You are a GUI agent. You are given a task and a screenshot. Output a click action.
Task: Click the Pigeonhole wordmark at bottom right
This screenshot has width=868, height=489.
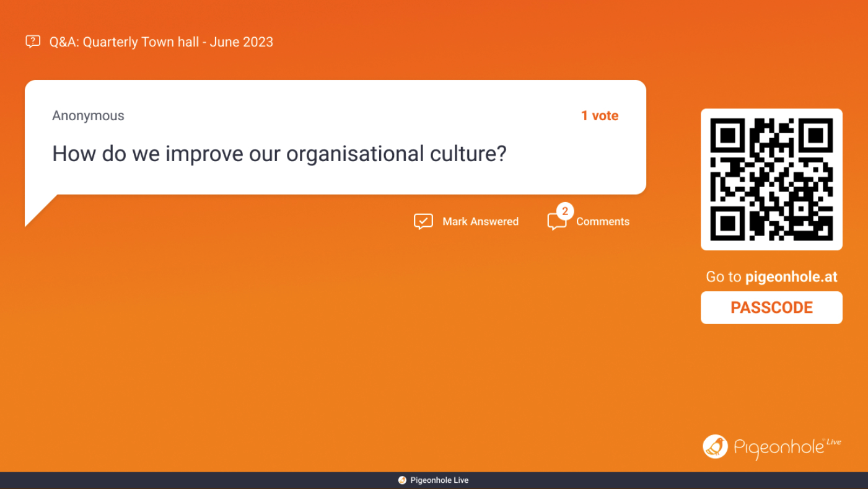click(778, 448)
